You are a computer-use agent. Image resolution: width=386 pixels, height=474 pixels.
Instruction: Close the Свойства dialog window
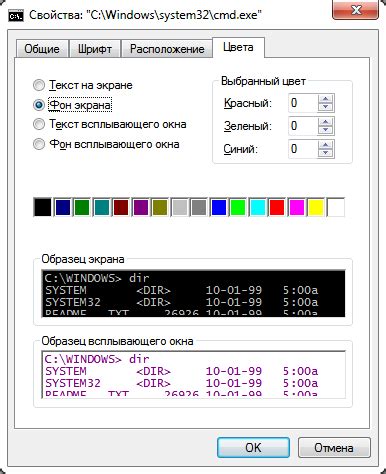[x=355, y=10]
